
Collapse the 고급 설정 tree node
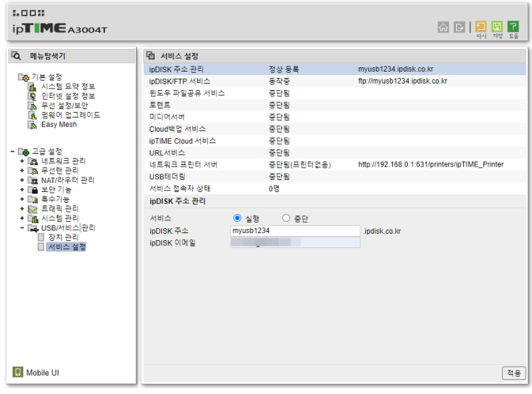[x=13, y=152]
